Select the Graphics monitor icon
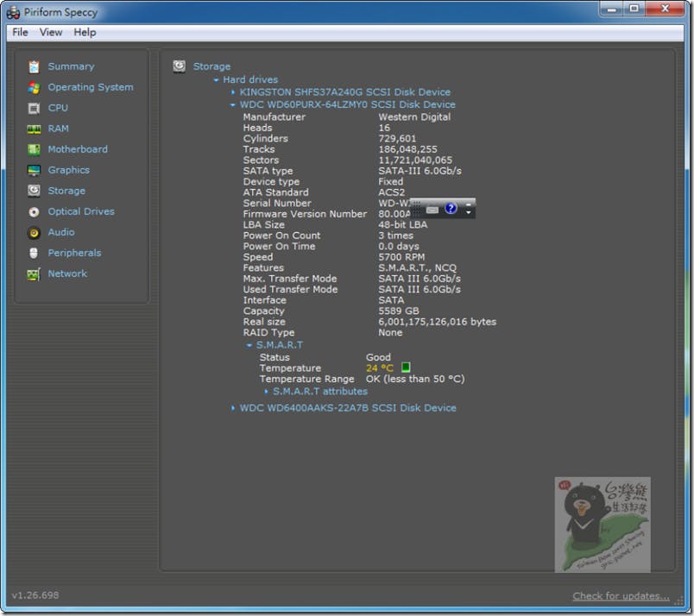The width and height of the screenshot is (694, 616). point(34,170)
